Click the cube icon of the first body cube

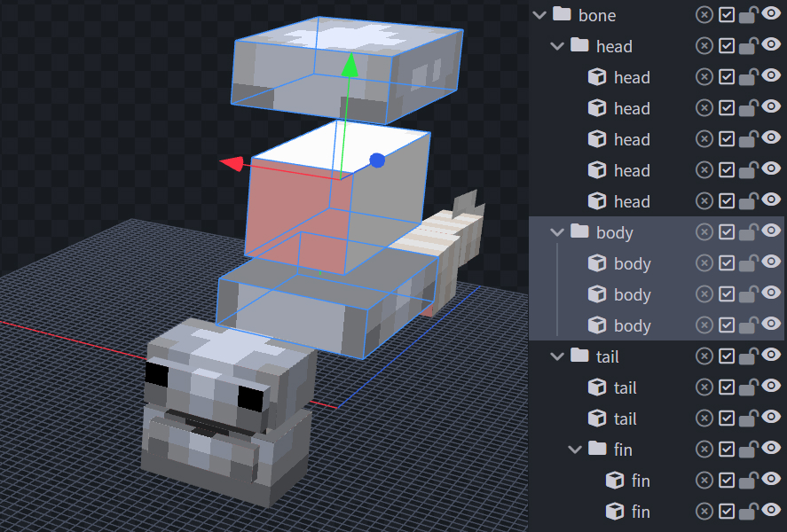597,263
